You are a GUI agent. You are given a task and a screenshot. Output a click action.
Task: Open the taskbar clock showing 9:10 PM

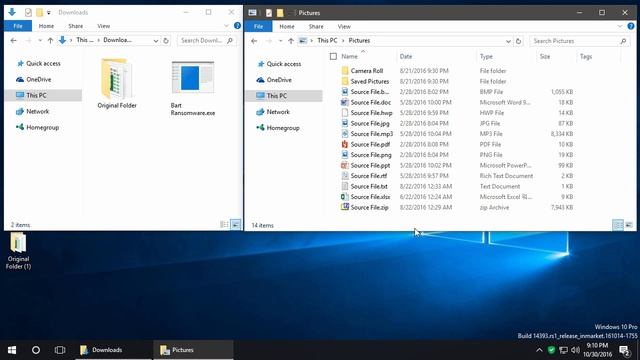pos(598,350)
